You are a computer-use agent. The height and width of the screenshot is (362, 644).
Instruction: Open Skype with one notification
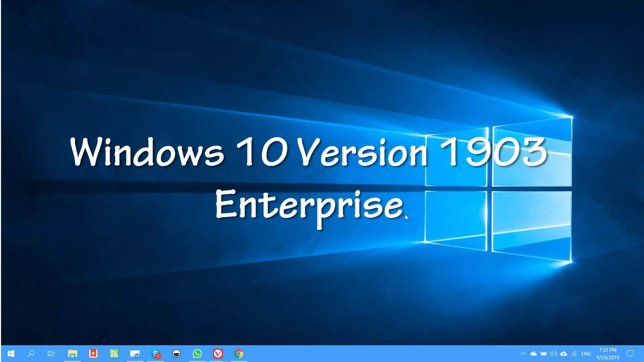(x=156, y=354)
